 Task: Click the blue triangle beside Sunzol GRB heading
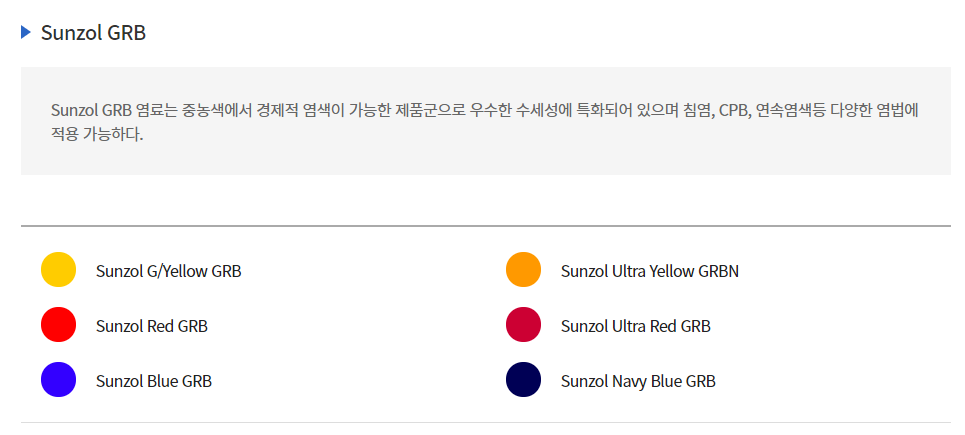pos(25,32)
